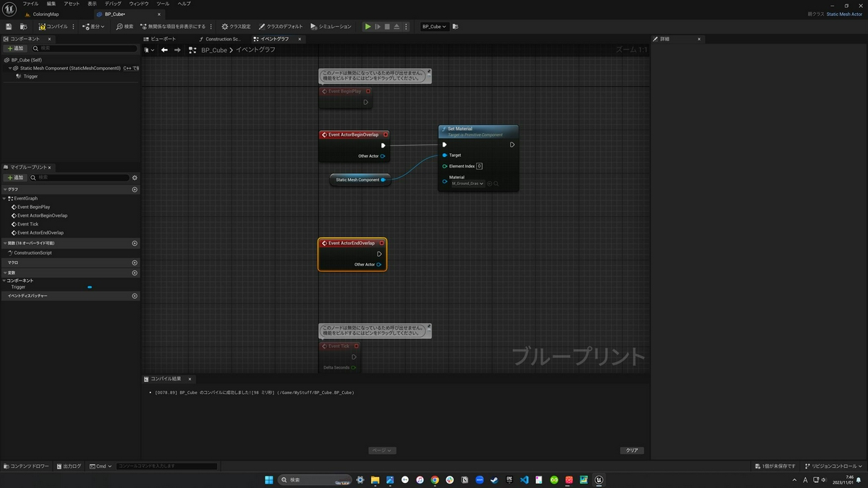Start Play in editor with green play button
The height and width of the screenshot is (488, 868).
pyautogui.click(x=367, y=27)
